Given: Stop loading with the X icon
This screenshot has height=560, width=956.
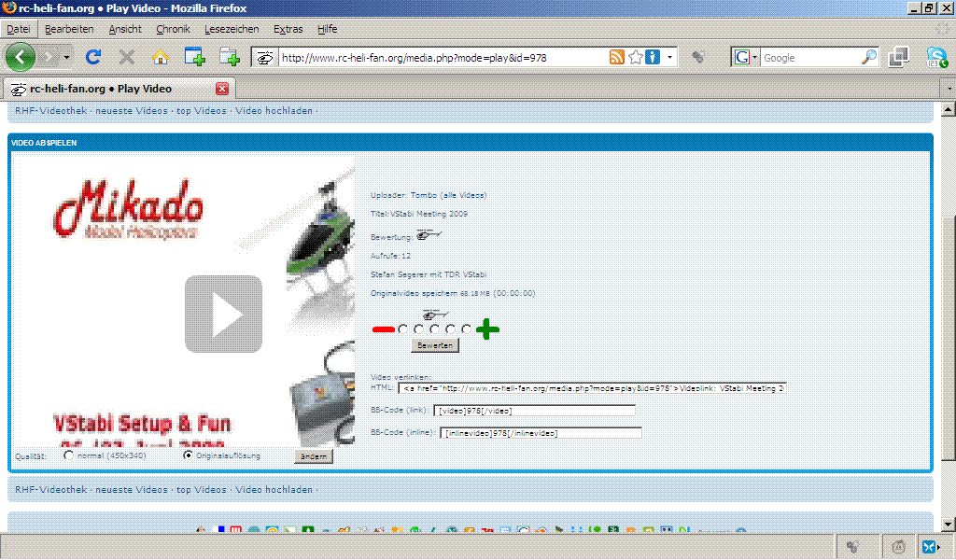Looking at the screenshot, I should (x=127, y=57).
